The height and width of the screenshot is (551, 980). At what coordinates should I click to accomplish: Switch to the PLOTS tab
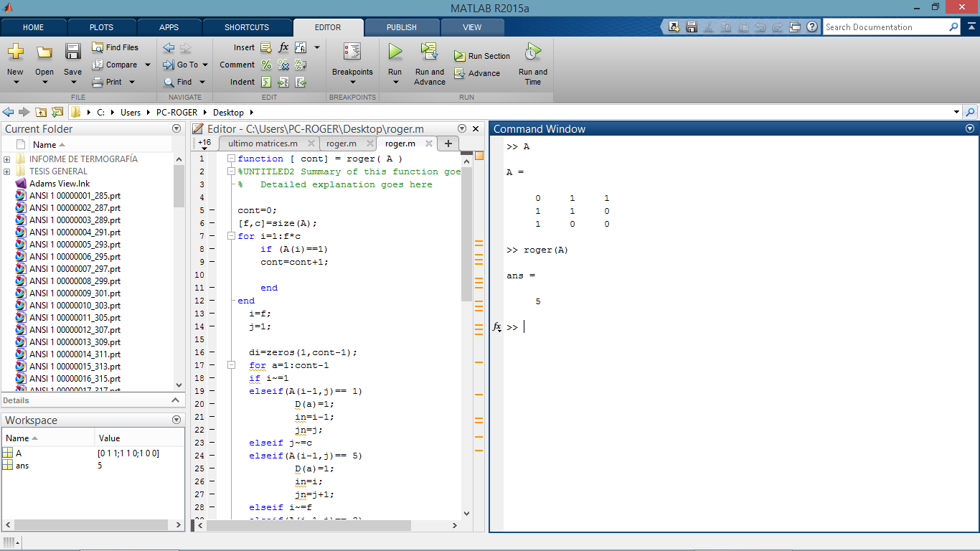(101, 27)
